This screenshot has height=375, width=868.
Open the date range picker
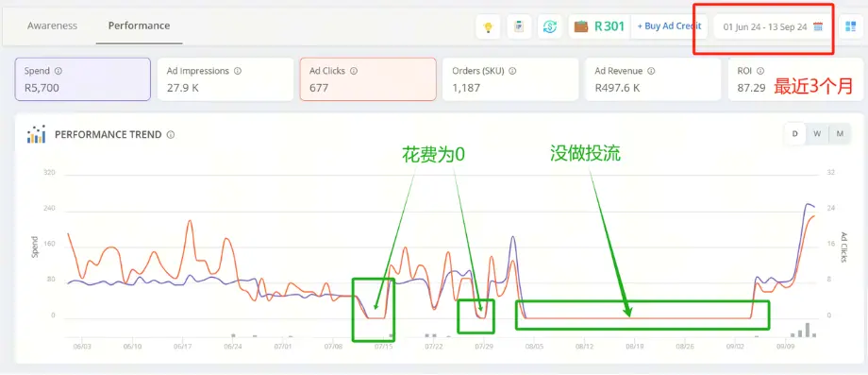(x=773, y=26)
